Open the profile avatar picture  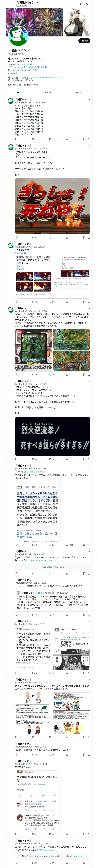[x=18, y=36]
